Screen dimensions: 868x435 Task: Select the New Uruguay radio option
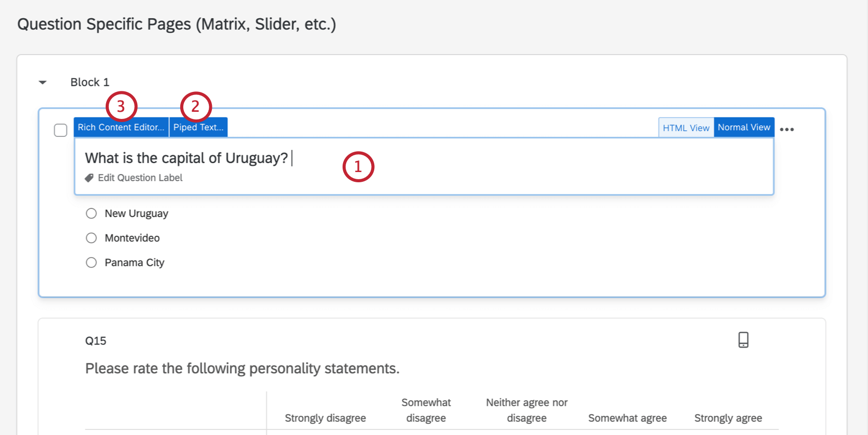91,213
